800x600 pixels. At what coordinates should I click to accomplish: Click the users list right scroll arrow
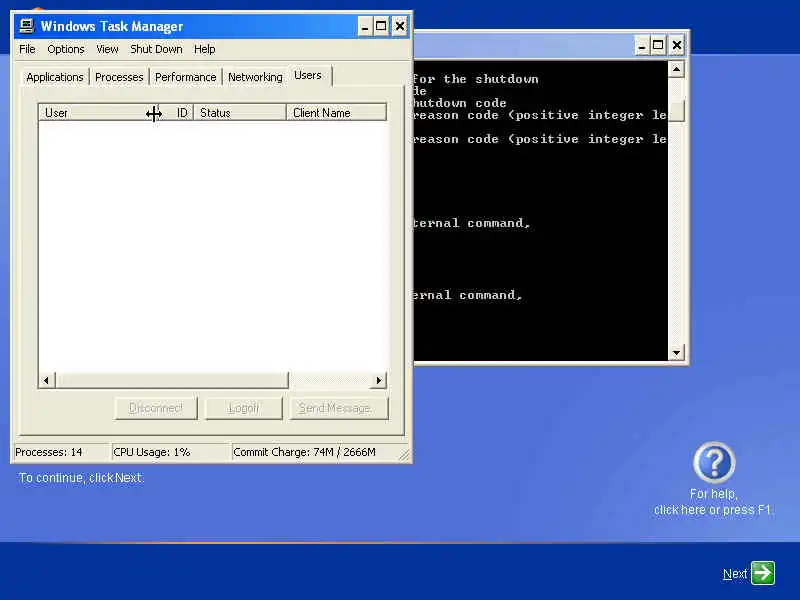pyautogui.click(x=378, y=380)
